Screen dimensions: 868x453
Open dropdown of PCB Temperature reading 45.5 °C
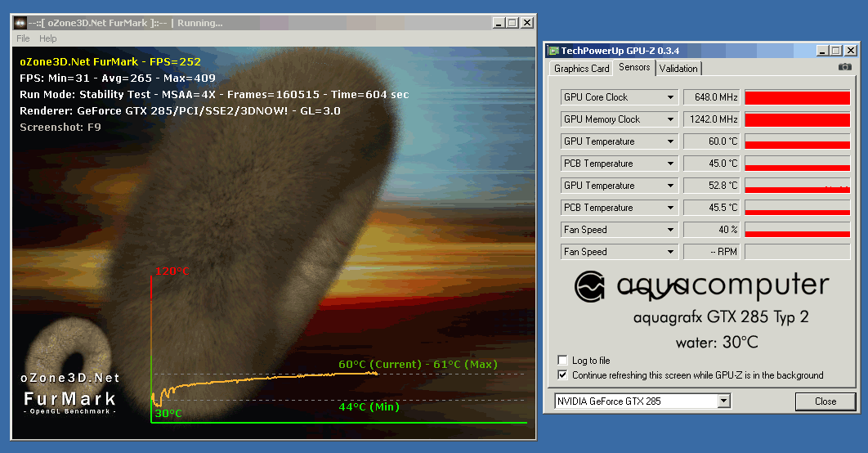pos(670,208)
